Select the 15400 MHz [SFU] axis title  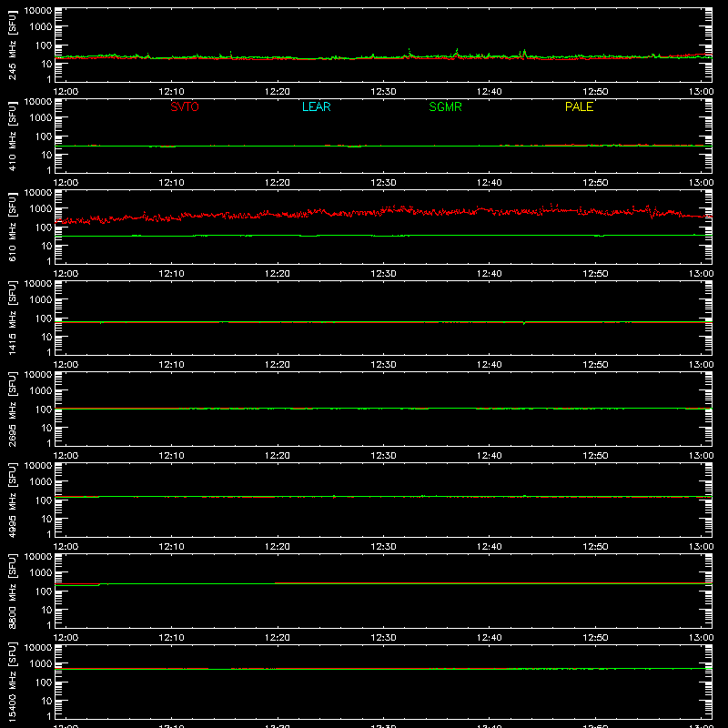click(x=12, y=682)
